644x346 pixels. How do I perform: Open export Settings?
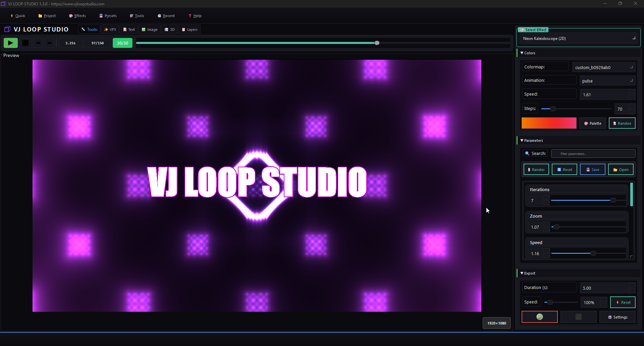point(618,317)
